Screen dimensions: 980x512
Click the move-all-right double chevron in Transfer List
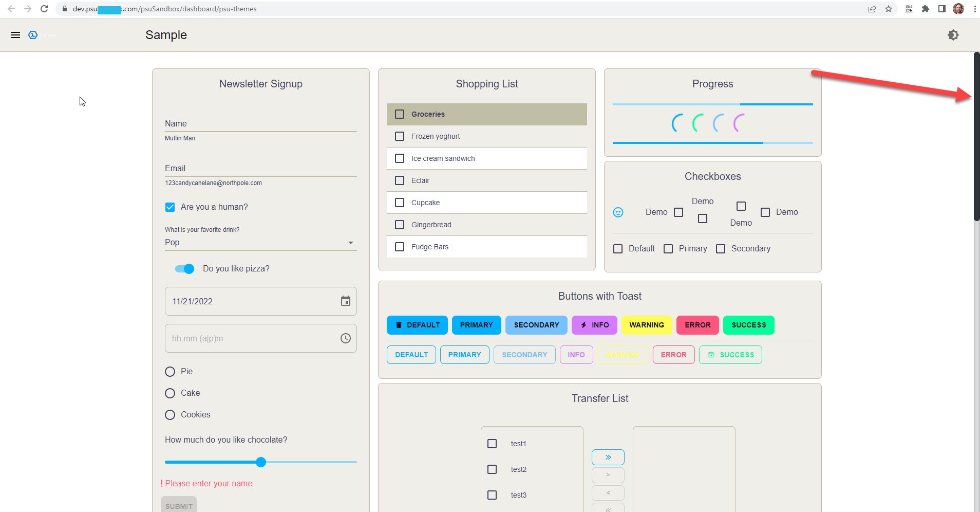(608, 457)
